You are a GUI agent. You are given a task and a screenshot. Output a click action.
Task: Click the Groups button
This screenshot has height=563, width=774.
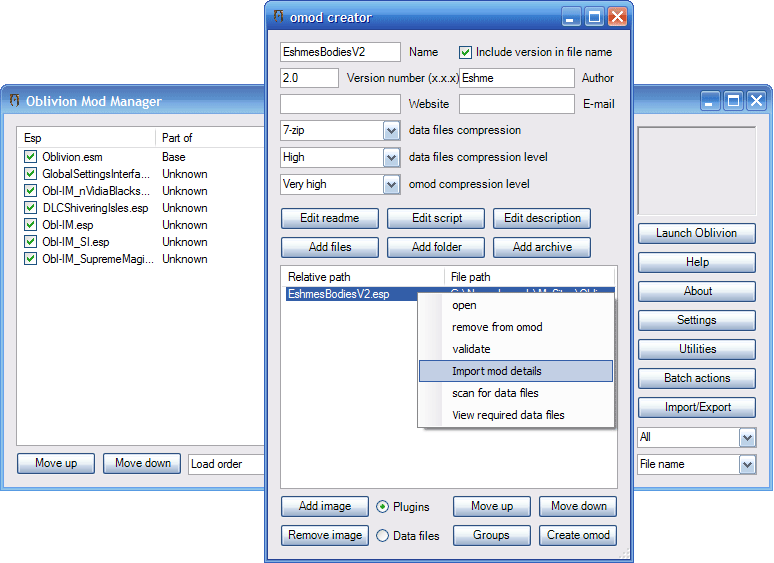coord(492,535)
